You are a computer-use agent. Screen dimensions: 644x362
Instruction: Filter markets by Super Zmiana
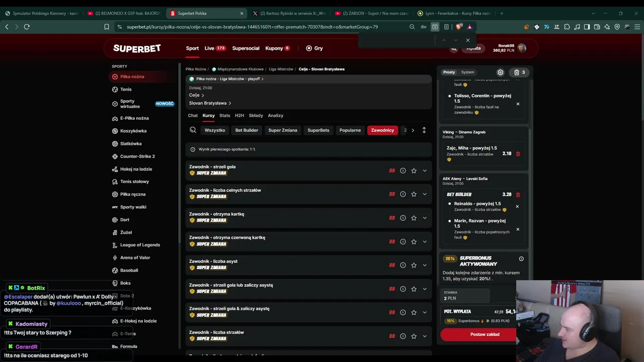point(283,130)
